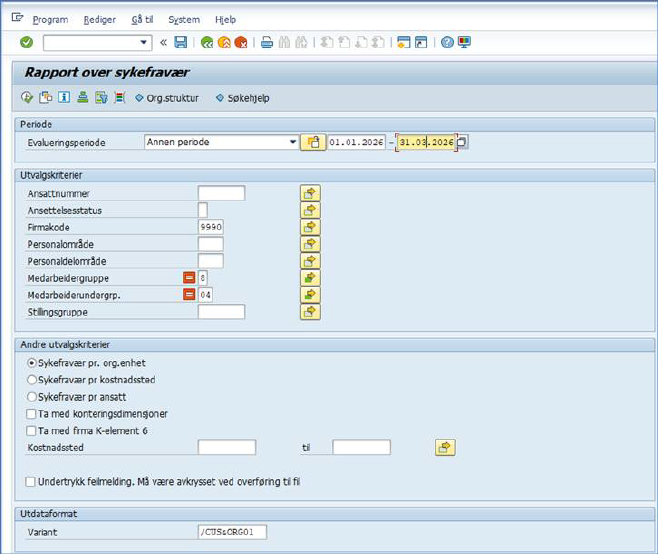Enable Ta med firma K-element 6 checkbox

pyautogui.click(x=31, y=431)
